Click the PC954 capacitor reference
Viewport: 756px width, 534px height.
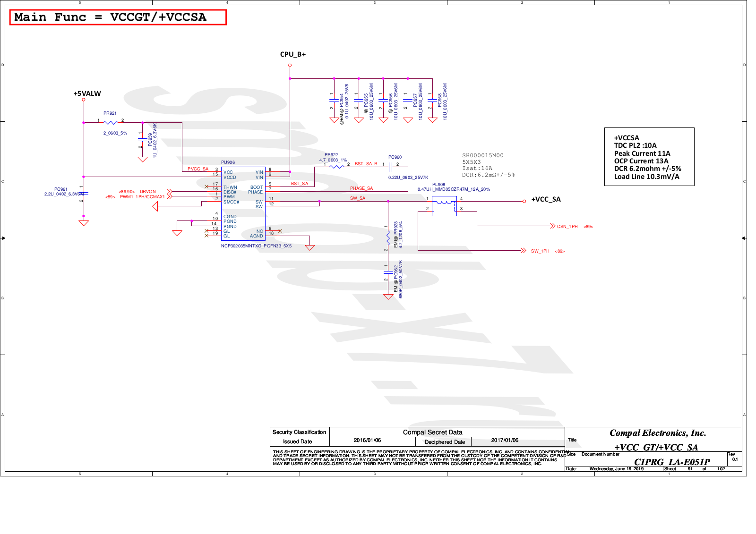point(342,100)
